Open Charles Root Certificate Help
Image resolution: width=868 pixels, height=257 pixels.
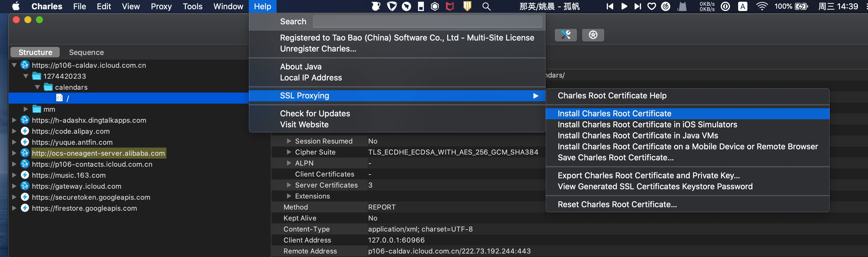[687, 96]
